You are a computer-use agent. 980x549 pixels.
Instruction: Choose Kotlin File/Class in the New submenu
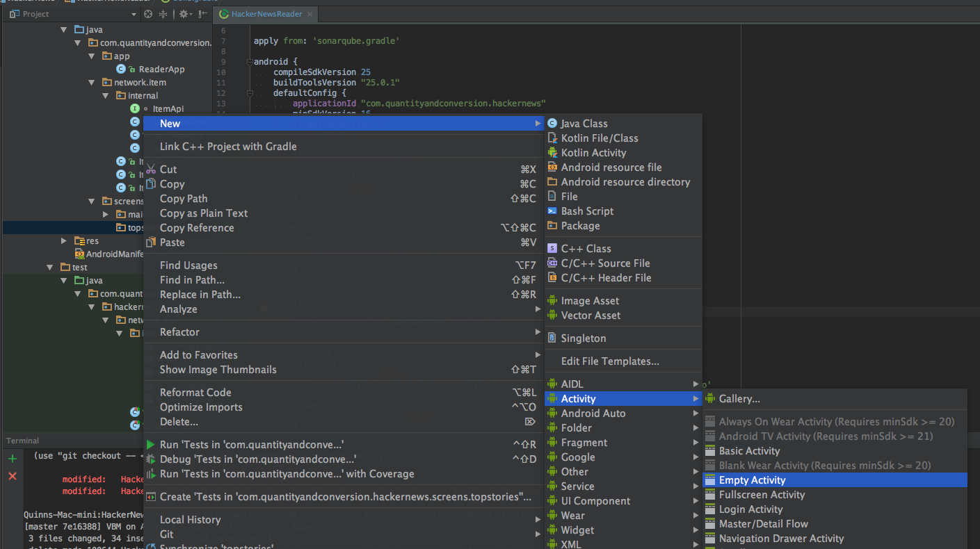point(622,138)
